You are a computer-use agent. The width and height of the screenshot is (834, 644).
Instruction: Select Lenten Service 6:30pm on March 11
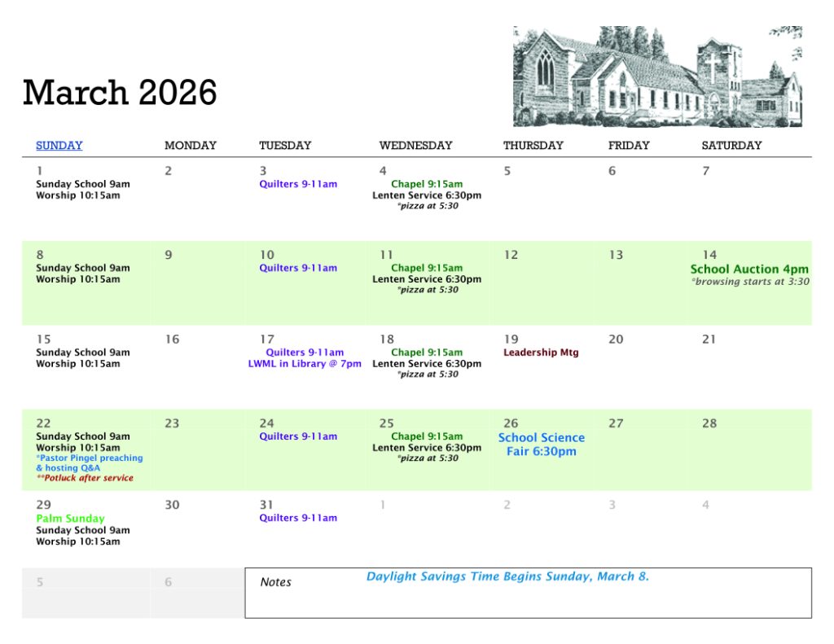click(427, 279)
